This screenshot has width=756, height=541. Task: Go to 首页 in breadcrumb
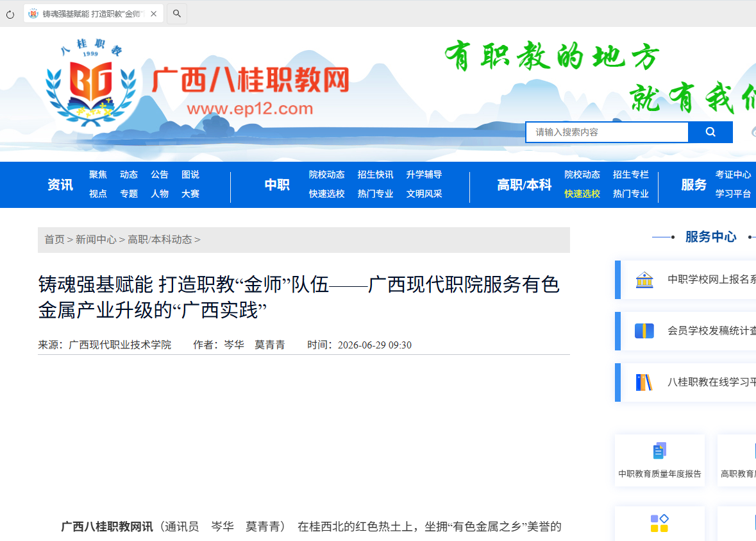click(55, 240)
